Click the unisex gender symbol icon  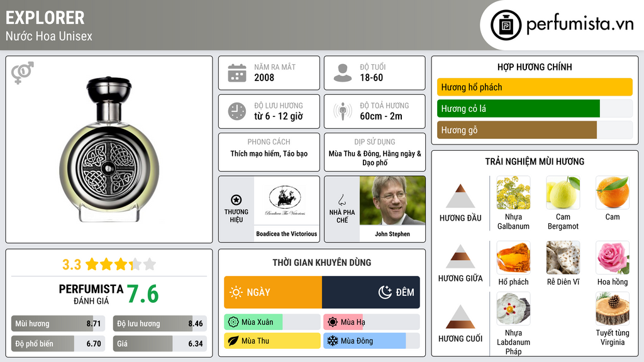point(22,73)
